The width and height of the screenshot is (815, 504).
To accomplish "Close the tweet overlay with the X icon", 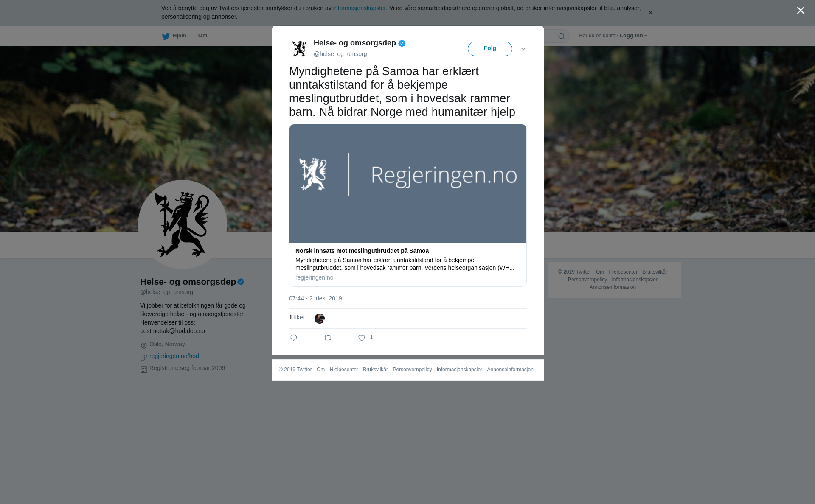I will tap(801, 11).
